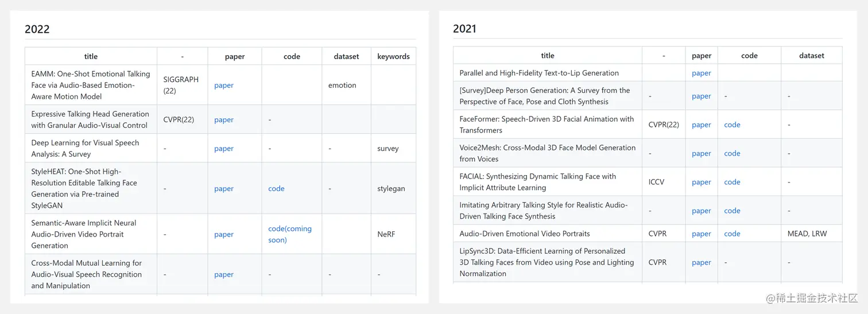The height and width of the screenshot is (314, 868).
Task: Open paper link for Cross-Modal Mutual Learning
Action: (224, 274)
